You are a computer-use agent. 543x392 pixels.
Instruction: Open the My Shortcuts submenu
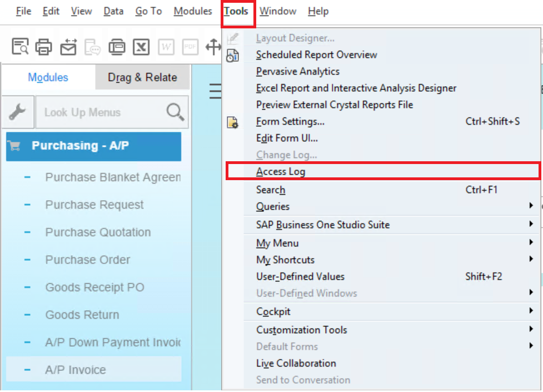click(285, 260)
